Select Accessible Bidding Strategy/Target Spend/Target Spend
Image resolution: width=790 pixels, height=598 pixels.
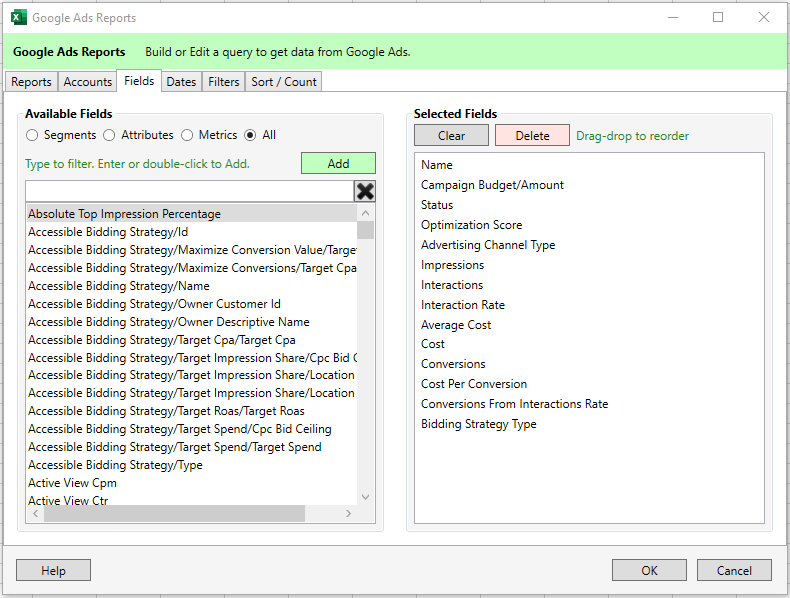point(191,447)
